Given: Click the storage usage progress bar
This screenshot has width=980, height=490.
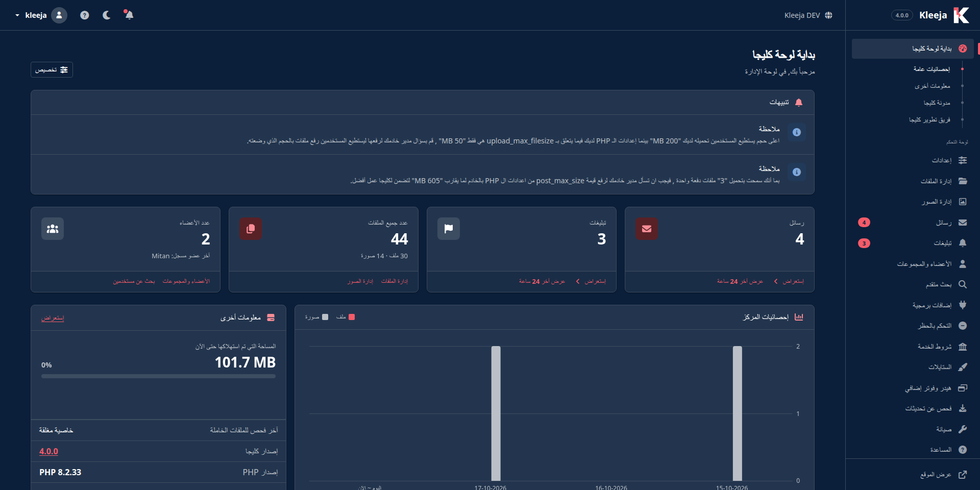Looking at the screenshot, I should tap(158, 376).
